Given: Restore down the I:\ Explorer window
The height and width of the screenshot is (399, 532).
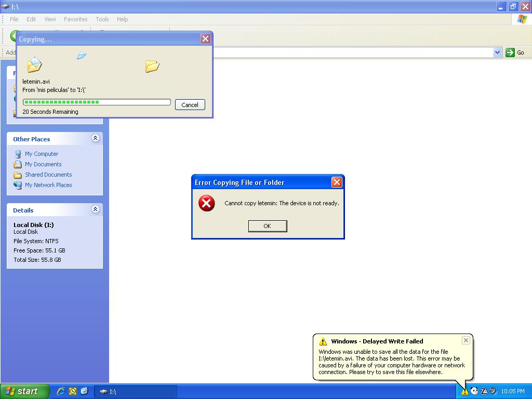Looking at the screenshot, I should click(513, 6).
